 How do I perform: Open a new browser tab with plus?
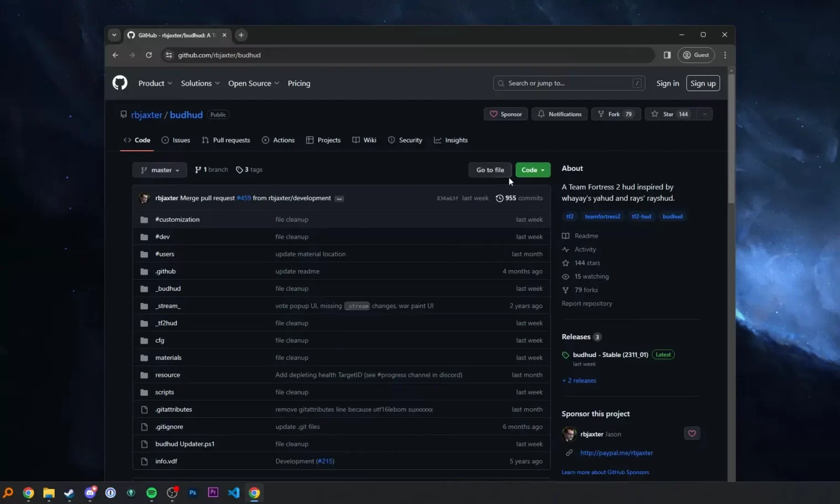(241, 35)
